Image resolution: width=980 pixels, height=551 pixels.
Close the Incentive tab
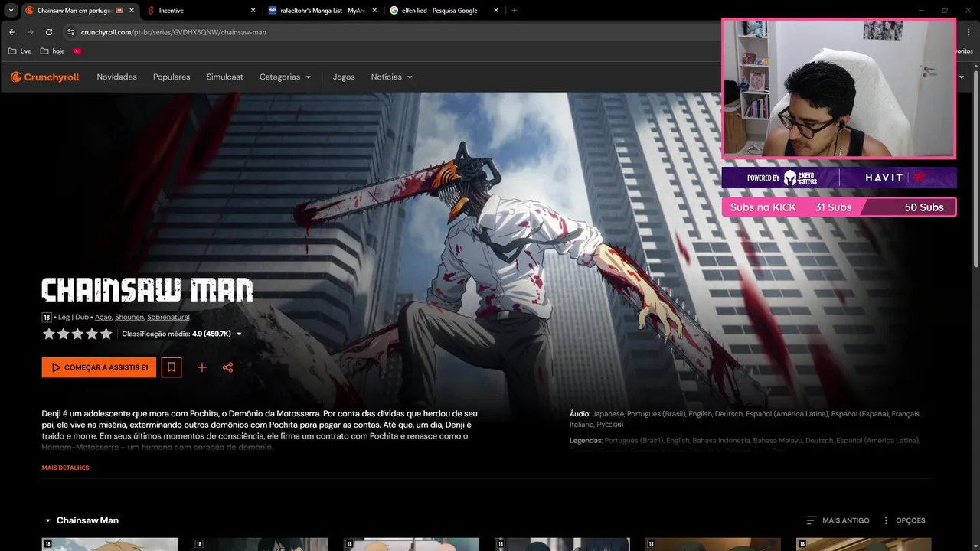pos(253,11)
